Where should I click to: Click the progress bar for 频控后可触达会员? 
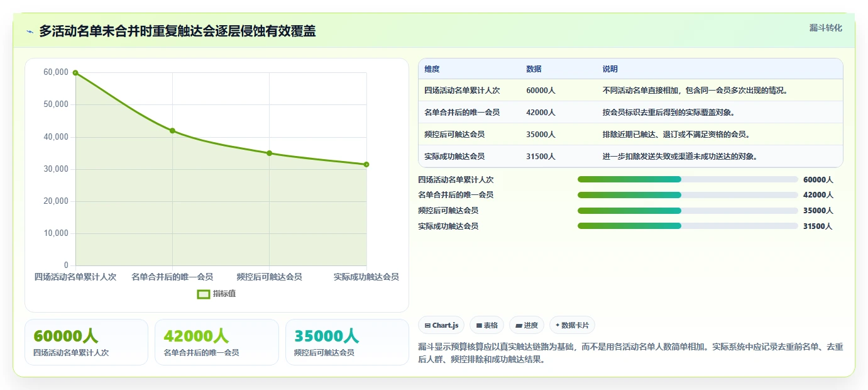688,210
